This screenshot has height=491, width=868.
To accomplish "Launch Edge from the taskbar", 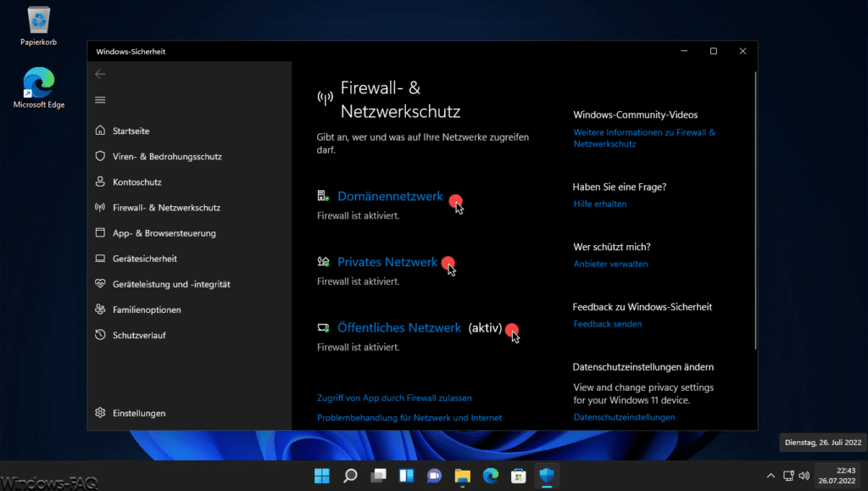I will 491,476.
